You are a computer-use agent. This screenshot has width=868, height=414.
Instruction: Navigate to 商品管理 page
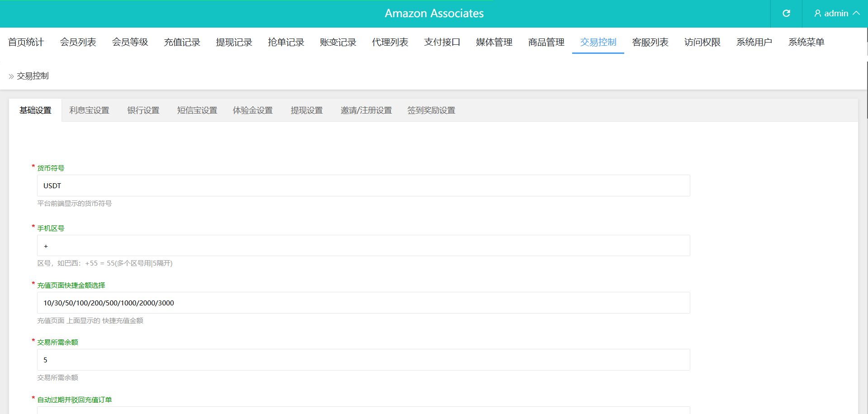point(546,42)
